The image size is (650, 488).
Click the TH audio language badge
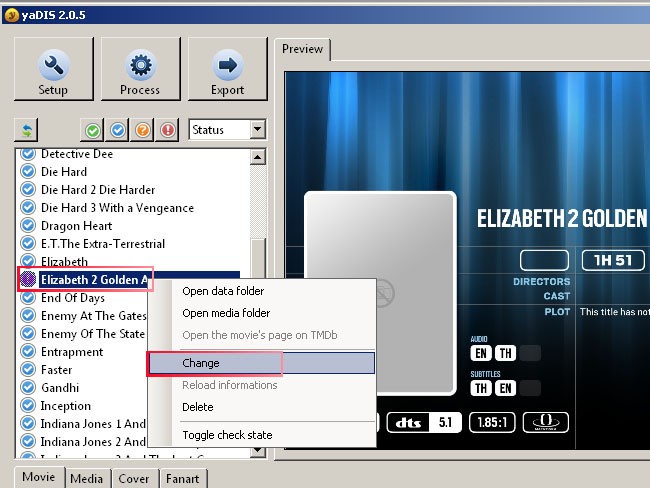tap(505, 353)
